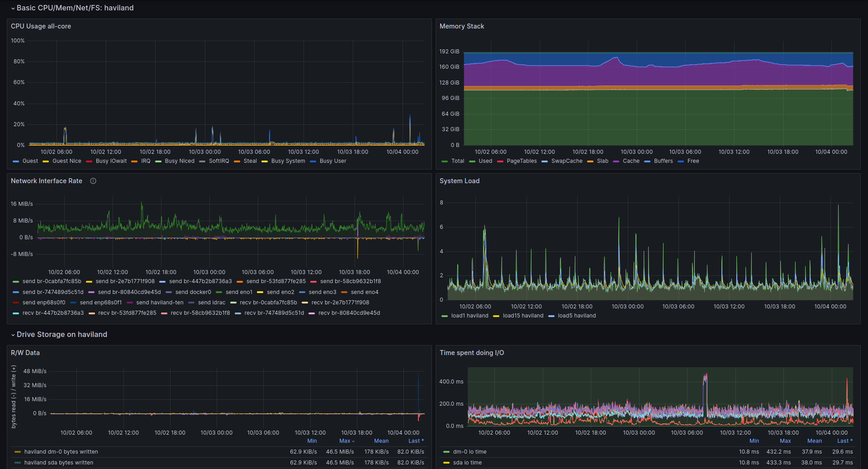868x469 pixels.
Task: Toggle Busy IOwait series in CPU legend
Action: (111, 161)
